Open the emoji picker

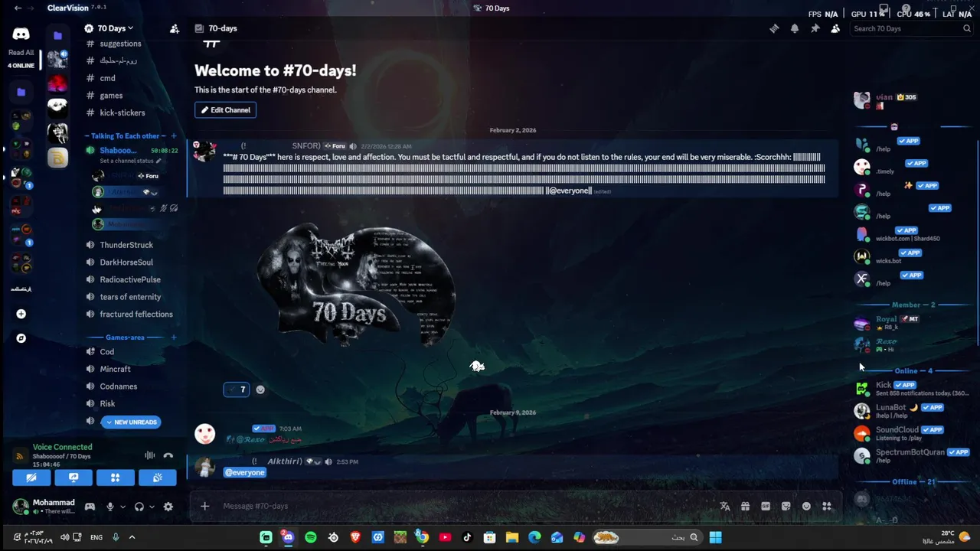coord(806,506)
